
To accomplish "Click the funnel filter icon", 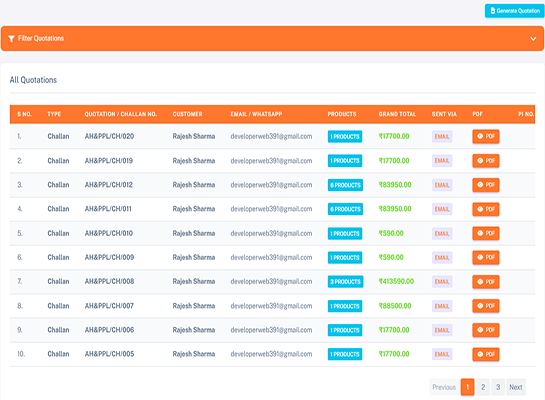I will pos(11,39).
